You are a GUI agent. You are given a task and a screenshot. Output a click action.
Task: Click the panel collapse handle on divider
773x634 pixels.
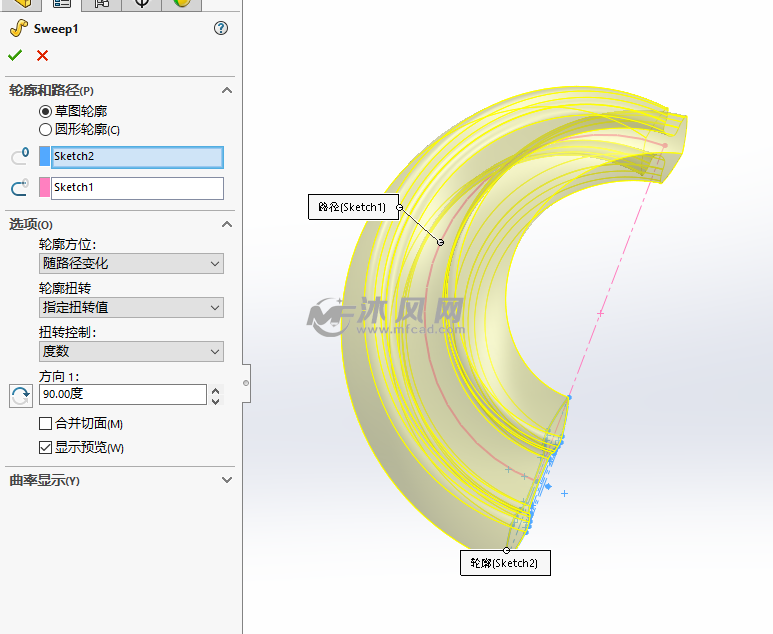[x=246, y=383]
